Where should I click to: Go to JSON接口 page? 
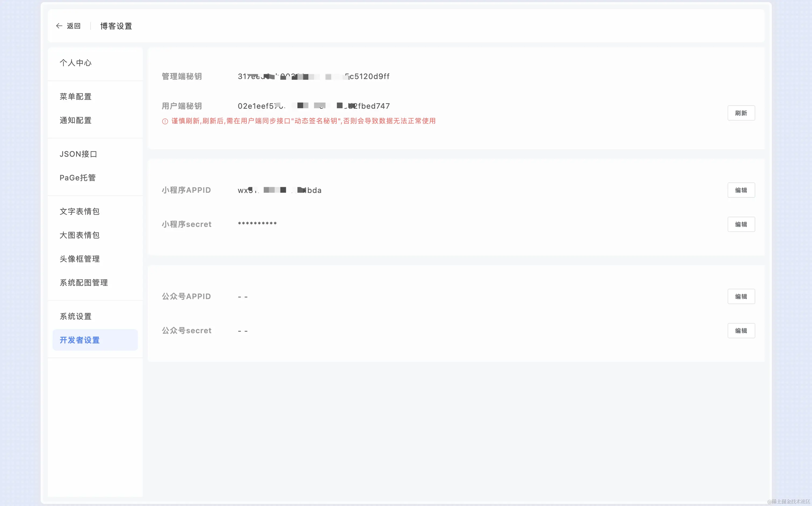pyautogui.click(x=78, y=154)
